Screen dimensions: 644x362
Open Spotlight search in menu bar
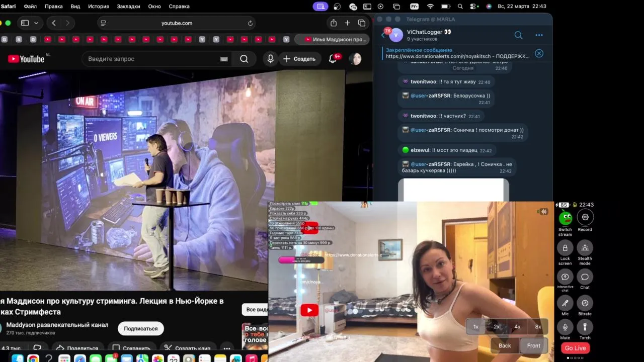[460, 7]
